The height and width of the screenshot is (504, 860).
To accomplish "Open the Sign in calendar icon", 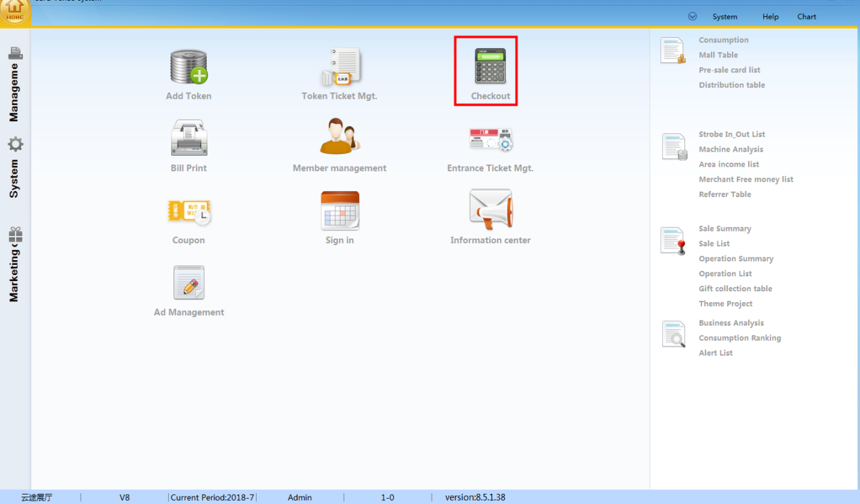I will 340,211.
